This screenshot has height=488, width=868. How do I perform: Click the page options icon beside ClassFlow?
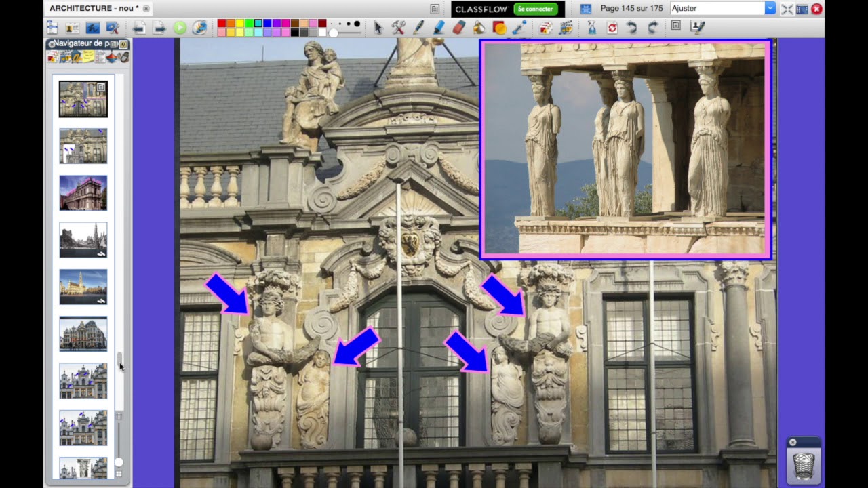[435, 9]
